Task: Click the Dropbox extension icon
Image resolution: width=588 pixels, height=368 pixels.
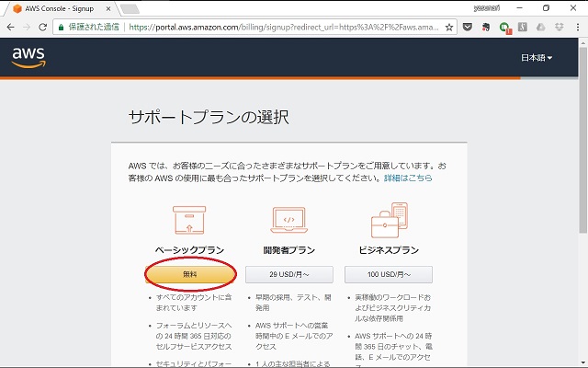Action: pyautogui.click(x=559, y=27)
